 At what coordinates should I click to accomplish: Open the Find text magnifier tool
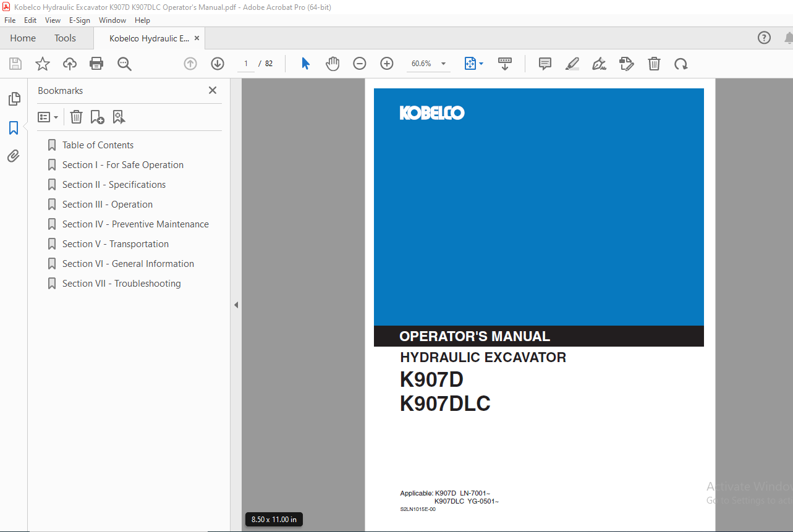(124, 64)
